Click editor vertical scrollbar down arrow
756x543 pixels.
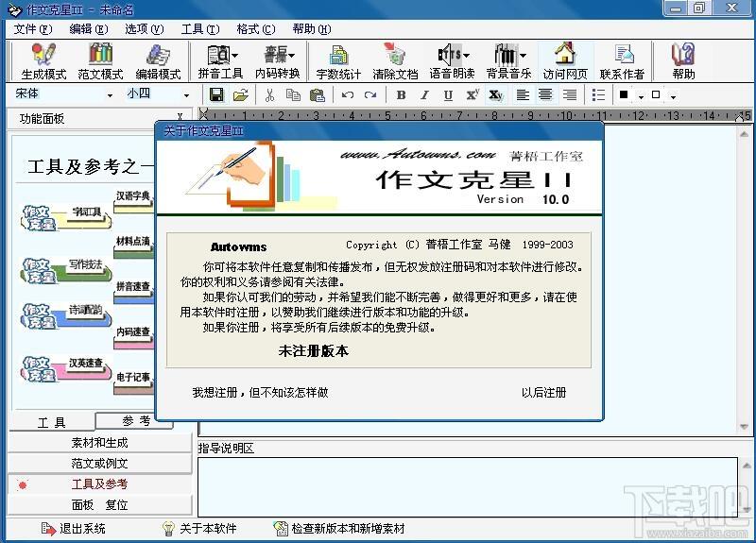click(744, 427)
